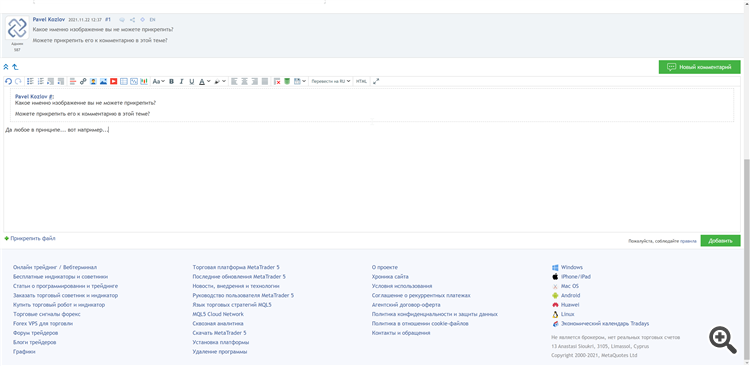Center align the text
Image resolution: width=750 pixels, height=366 pixels.
[244, 81]
